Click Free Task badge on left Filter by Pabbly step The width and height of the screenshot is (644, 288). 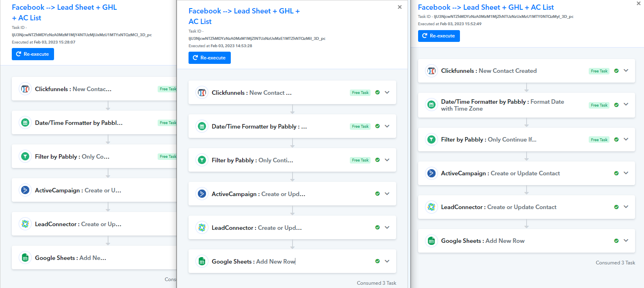167,157
